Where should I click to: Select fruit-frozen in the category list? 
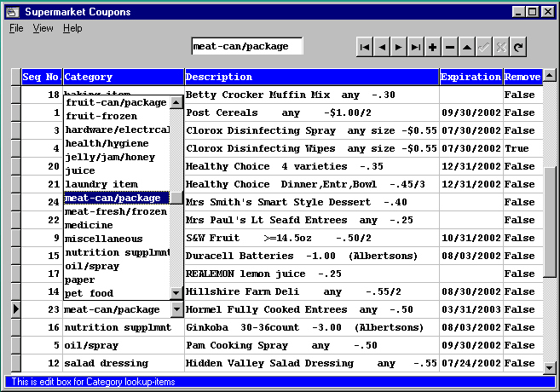click(x=117, y=116)
